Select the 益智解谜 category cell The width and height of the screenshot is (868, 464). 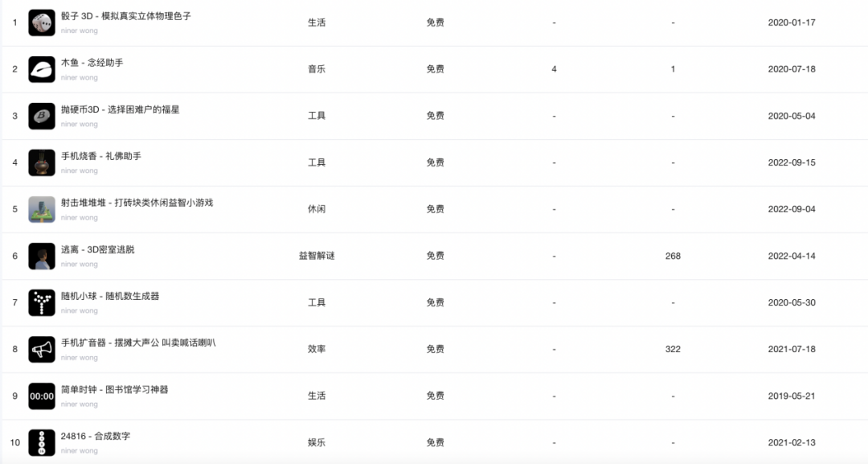(317, 256)
